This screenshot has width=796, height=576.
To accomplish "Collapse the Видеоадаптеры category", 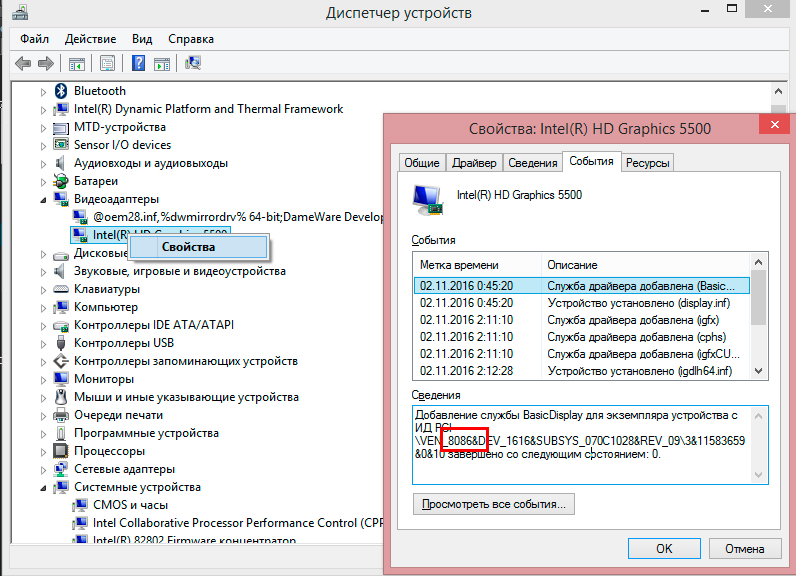I will point(43,199).
